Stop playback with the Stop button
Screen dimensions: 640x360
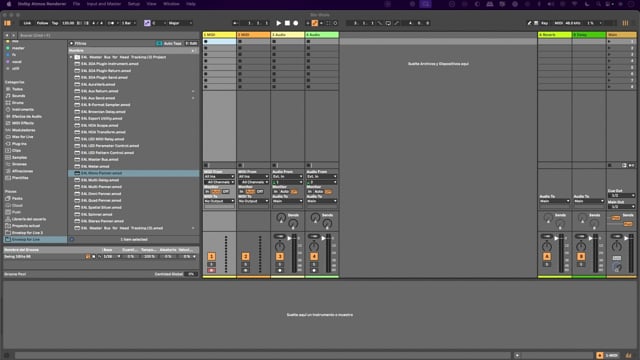pos(287,23)
